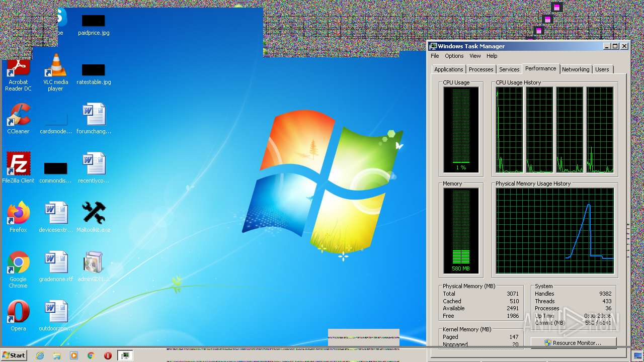Image resolution: width=644 pixels, height=362 pixels.
Task: Select the ratestable.jpg file on desktop
Action: pyautogui.click(x=94, y=74)
